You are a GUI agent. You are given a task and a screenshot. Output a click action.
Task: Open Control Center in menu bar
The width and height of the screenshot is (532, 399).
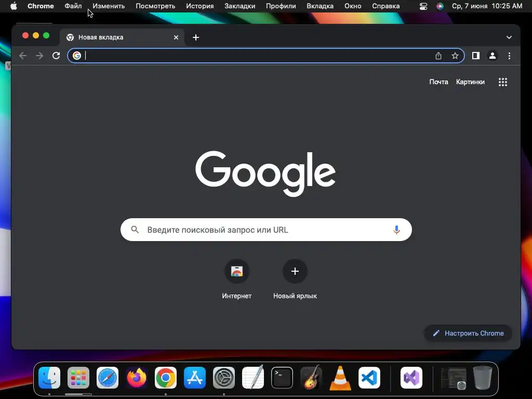pos(423,6)
